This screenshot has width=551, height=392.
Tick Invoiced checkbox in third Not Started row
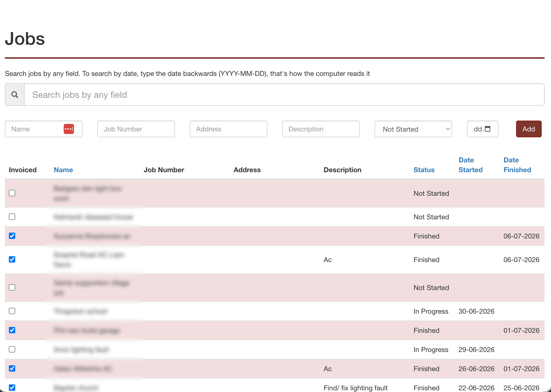12,287
